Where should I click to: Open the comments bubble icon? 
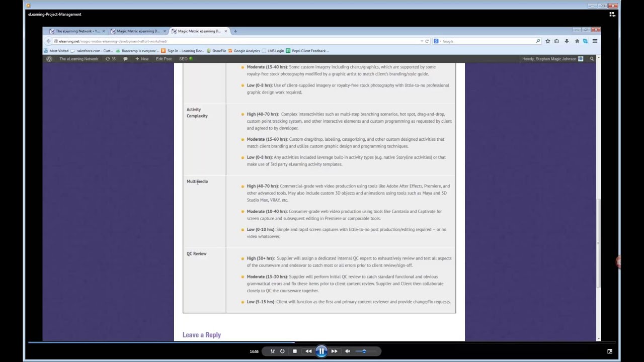[x=125, y=59]
